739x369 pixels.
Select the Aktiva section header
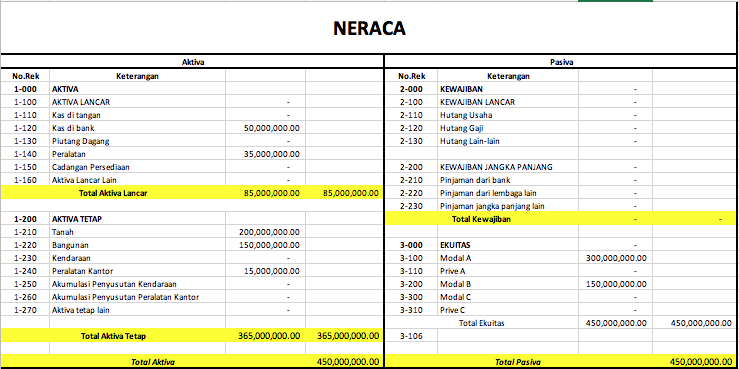(193, 62)
